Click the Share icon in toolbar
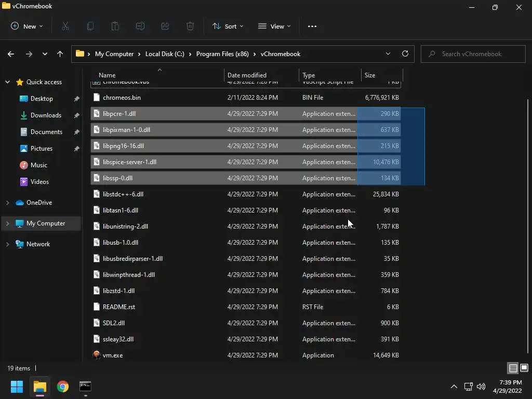The width and height of the screenshot is (532, 399). point(165,26)
